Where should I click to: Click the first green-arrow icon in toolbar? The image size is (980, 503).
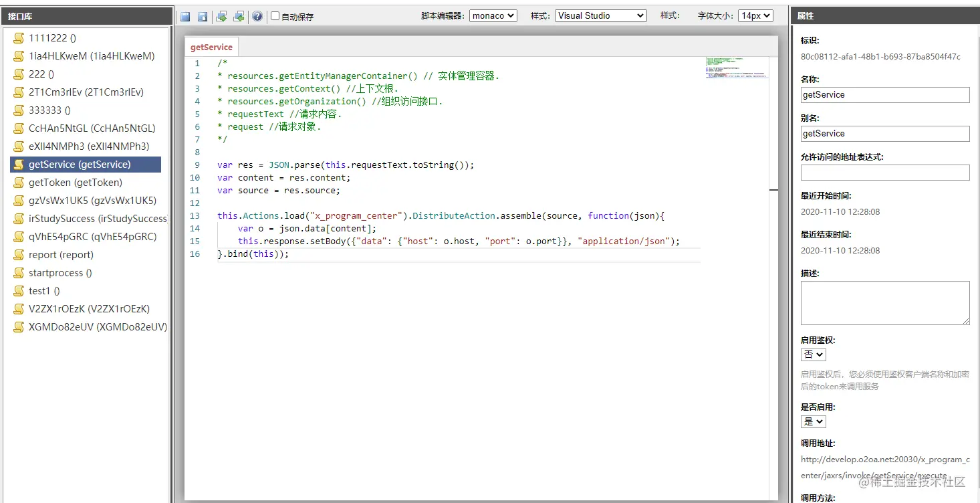tap(221, 16)
